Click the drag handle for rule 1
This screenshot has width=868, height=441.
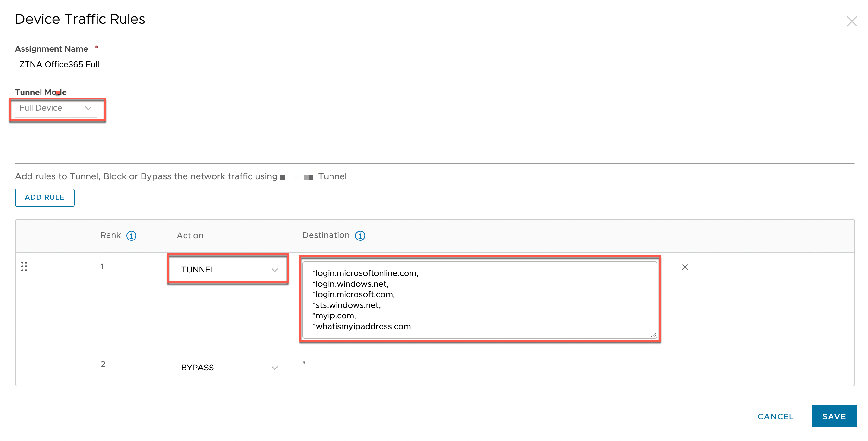24,266
